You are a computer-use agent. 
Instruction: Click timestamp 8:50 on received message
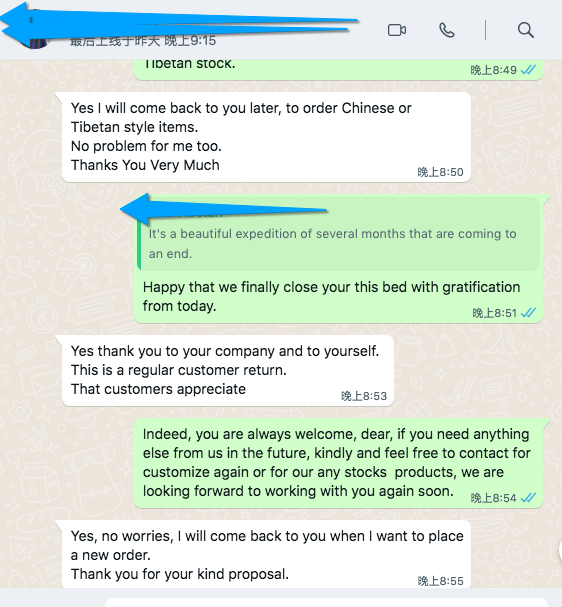(440, 172)
